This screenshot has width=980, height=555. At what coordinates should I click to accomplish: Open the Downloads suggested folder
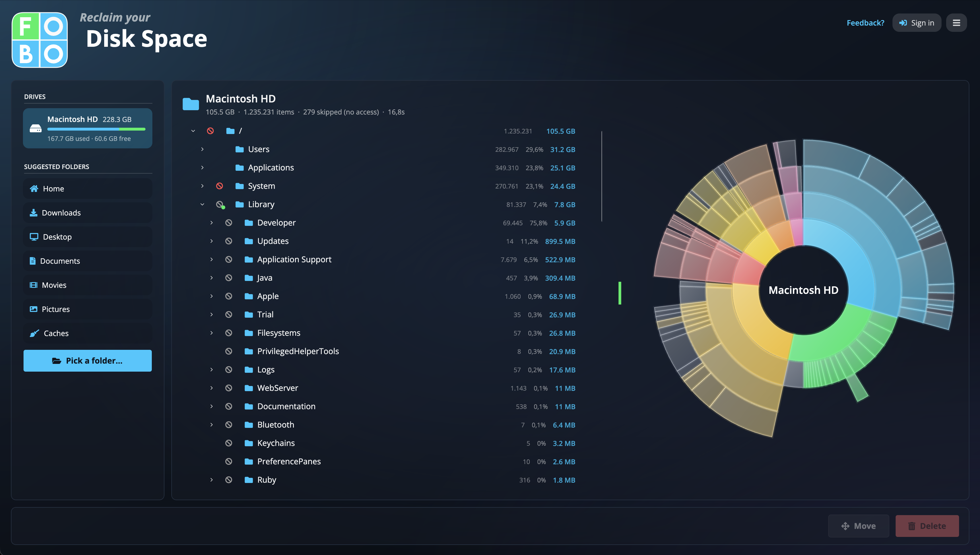(x=88, y=213)
